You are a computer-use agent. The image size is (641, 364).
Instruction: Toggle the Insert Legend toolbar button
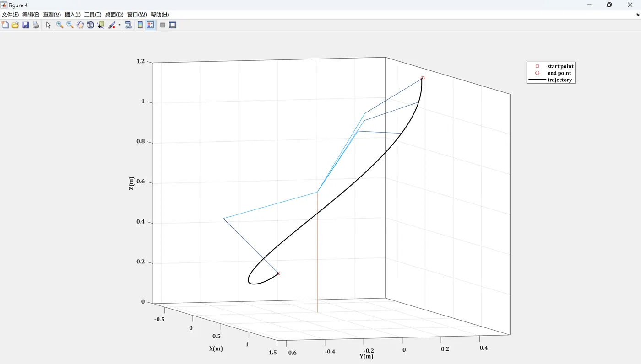150,25
